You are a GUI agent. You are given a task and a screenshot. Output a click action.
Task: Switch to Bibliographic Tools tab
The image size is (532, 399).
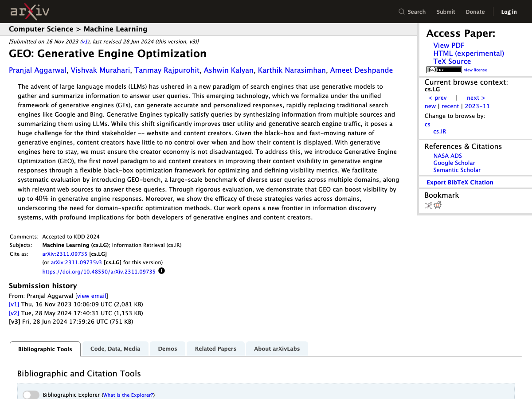coord(45,349)
